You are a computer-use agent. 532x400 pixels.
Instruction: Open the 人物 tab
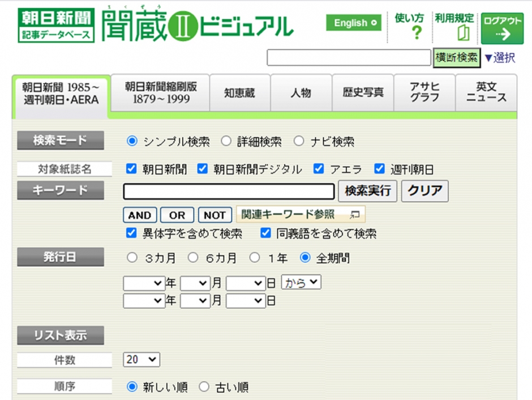pos(301,93)
